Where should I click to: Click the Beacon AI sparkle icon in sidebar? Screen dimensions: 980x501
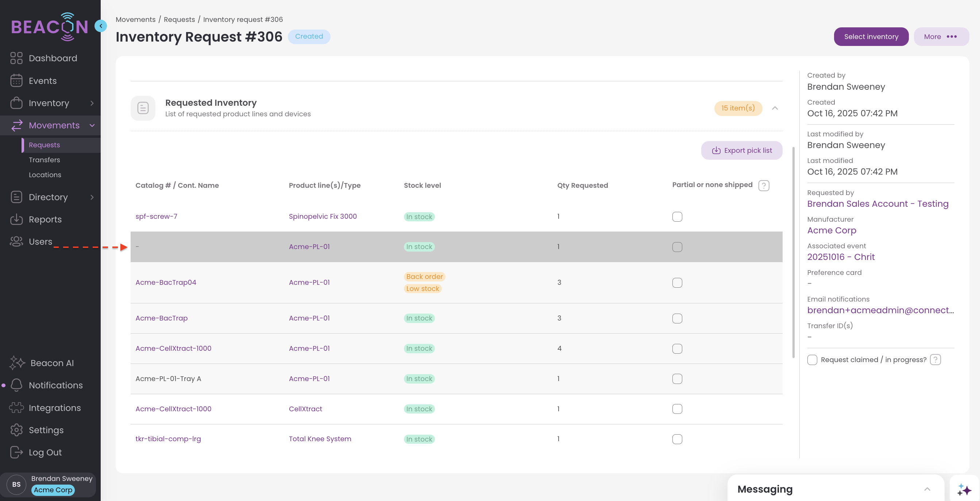[x=17, y=363]
